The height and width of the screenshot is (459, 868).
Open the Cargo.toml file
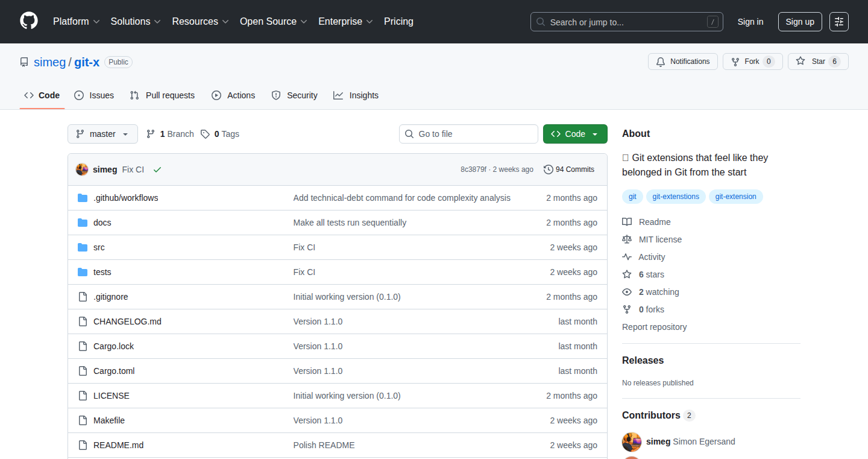coord(114,371)
